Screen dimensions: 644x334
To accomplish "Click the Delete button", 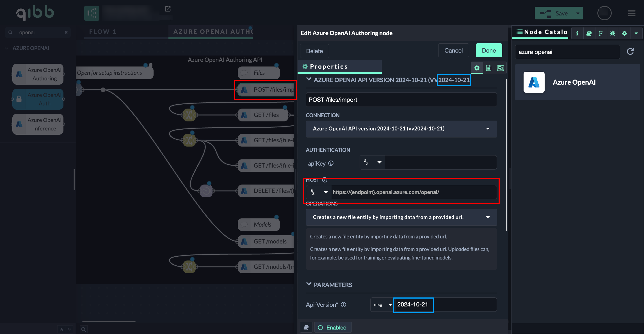I will click(314, 51).
